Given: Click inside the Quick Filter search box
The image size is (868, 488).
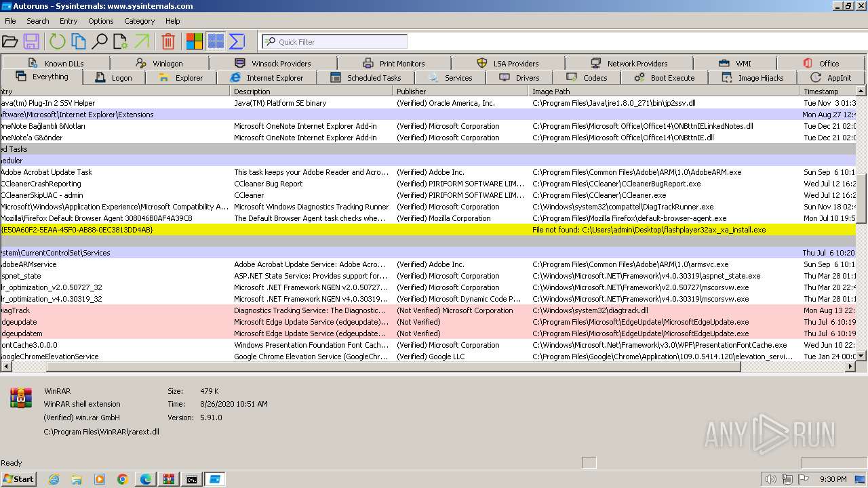Looking at the screenshot, I should tap(334, 42).
